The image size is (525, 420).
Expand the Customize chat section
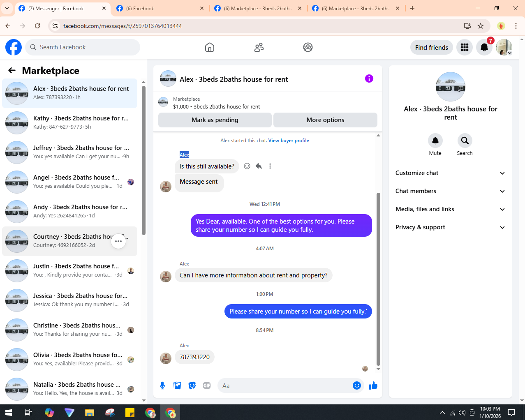click(x=451, y=173)
